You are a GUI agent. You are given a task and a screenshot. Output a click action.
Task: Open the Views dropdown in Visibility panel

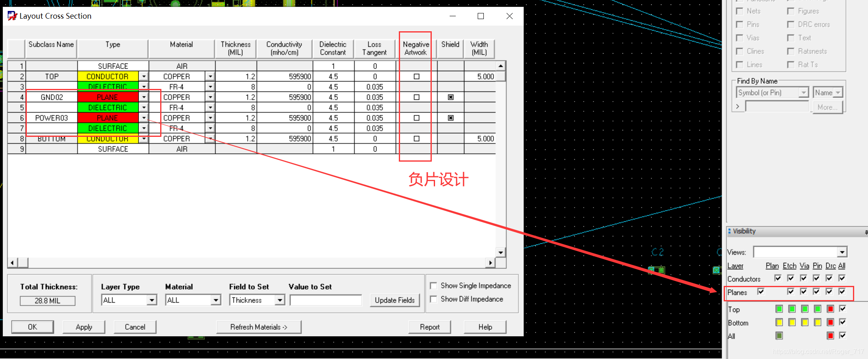(842, 252)
